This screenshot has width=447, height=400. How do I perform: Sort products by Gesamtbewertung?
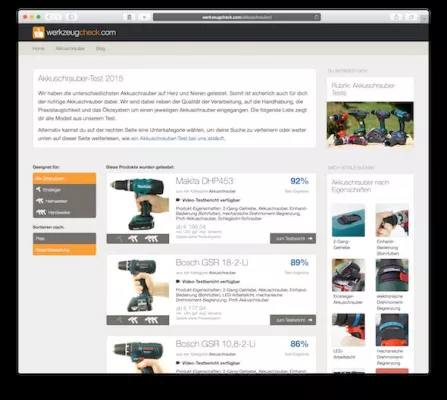point(64,250)
